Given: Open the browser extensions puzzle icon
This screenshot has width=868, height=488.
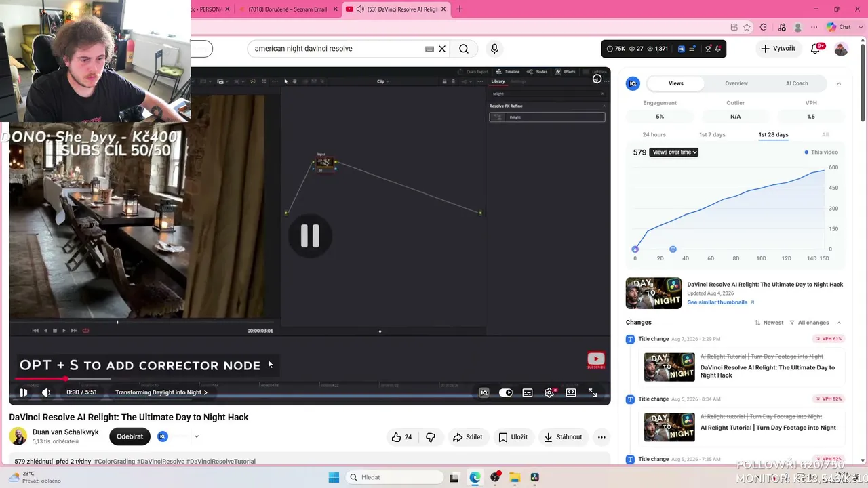Looking at the screenshot, I should coord(764,27).
